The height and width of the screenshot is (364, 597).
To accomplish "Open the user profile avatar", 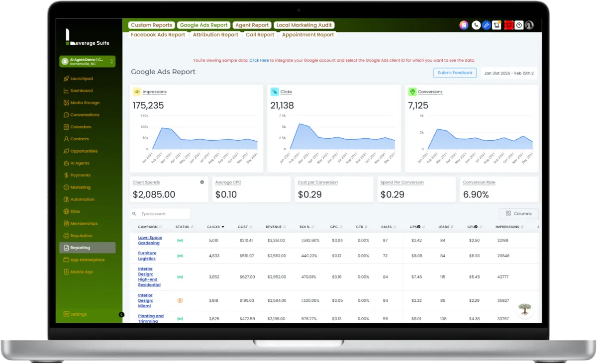I will 529,25.
